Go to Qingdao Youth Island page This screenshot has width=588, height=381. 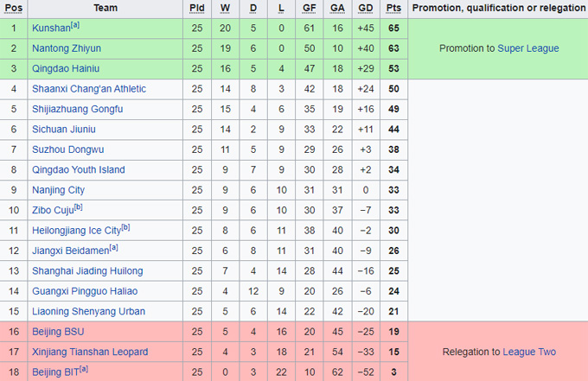(x=79, y=170)
